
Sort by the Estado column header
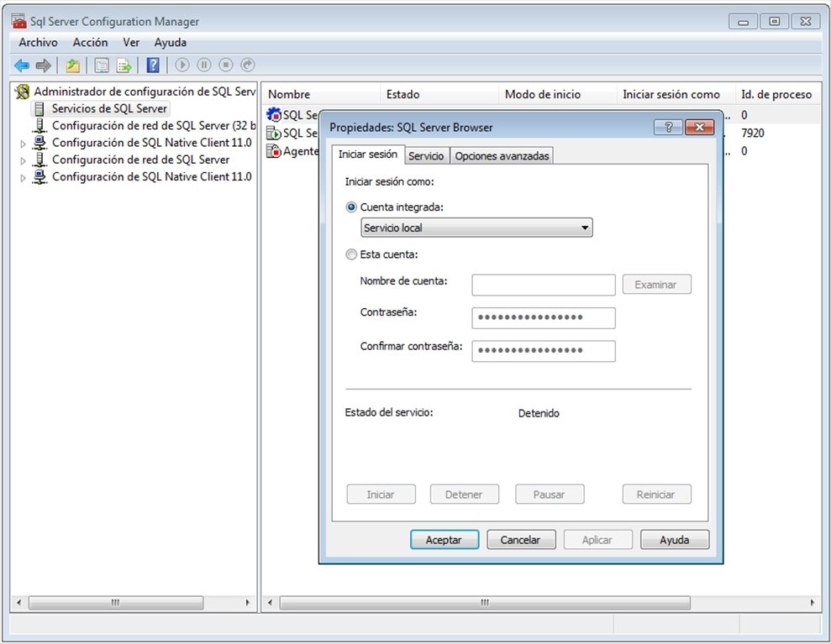(439, 94)
